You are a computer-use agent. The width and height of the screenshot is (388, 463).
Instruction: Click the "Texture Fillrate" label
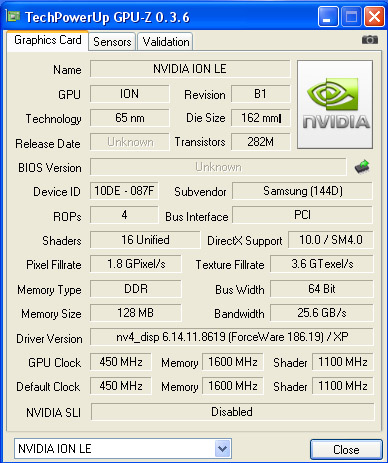click(x=230, y=265)
